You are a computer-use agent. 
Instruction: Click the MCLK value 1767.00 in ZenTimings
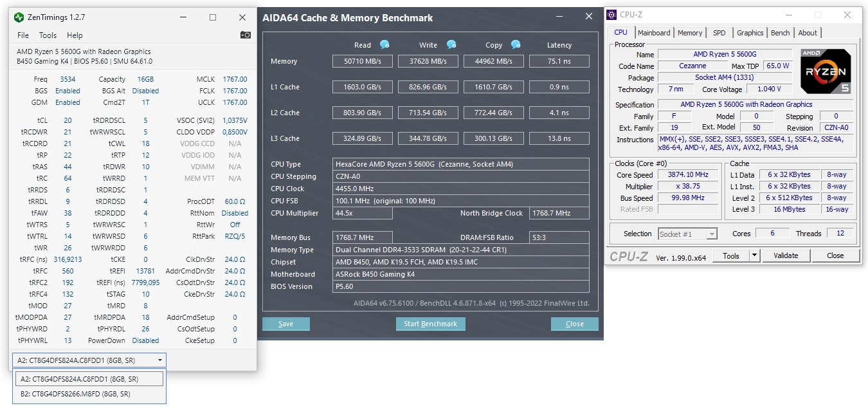click(x=235, y=79)
